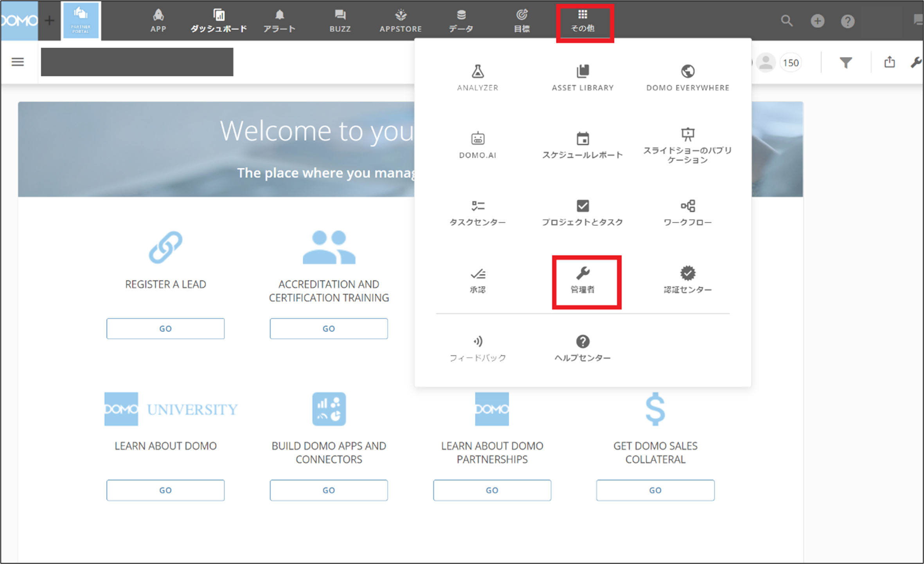This screenshot has height=564, width=924.
Task: Click the DOMO partnerships logo tile
Action: [x=492, y=409]
